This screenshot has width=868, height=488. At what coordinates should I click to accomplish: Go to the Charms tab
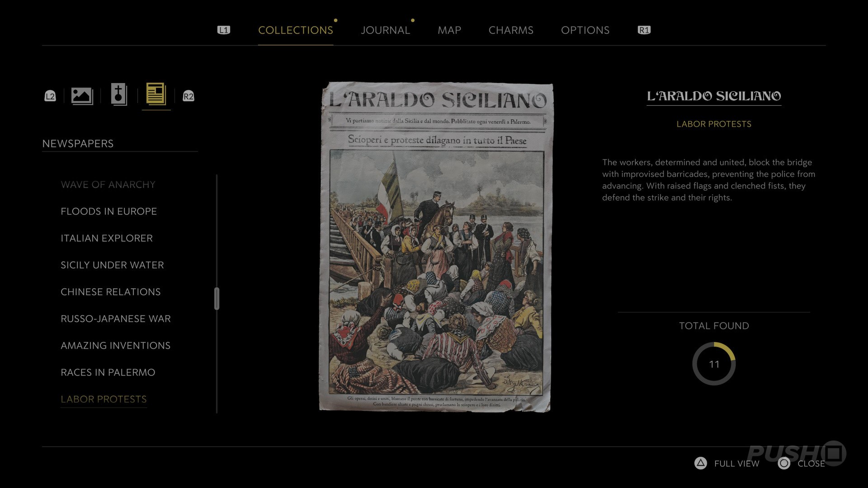(x=511, y=30)
